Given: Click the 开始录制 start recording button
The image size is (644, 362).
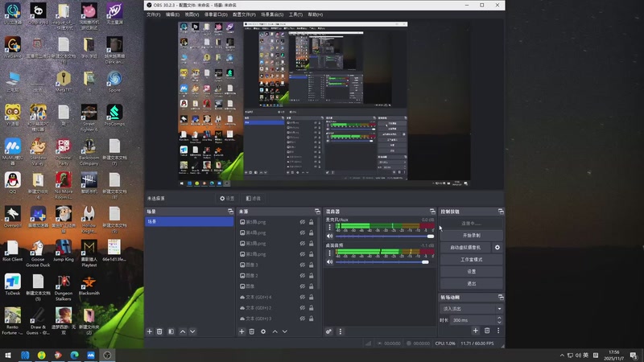Looking at the screenshot, I should coord(471,236).
